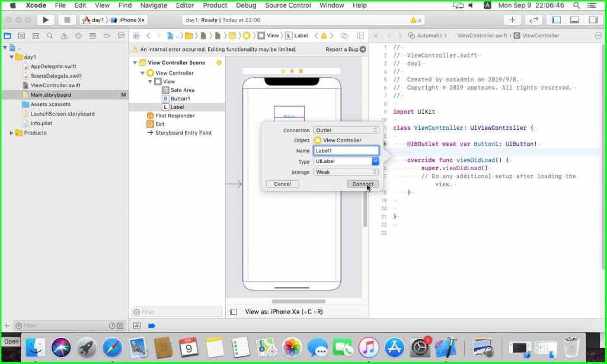The height and width of the screenshot is (364, 607).
Task: Click the Connect button
Action: click(x=362, y=184)
